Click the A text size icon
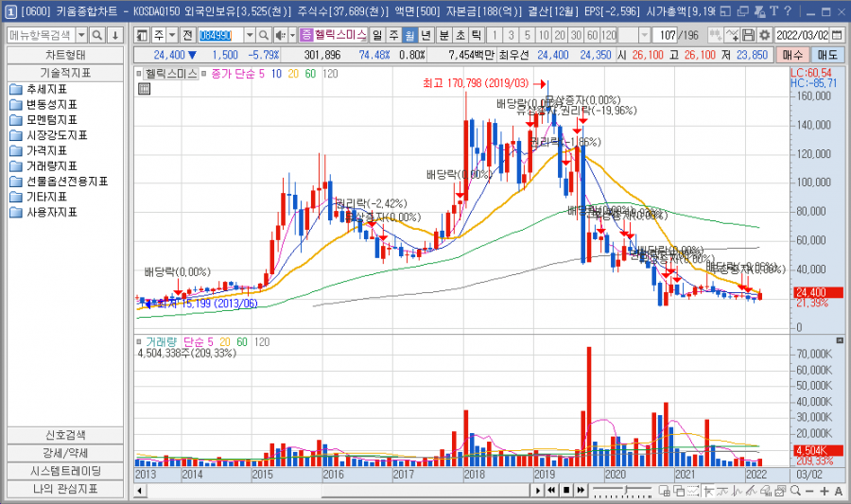This screenshot has width=851, height=504. 838,491
